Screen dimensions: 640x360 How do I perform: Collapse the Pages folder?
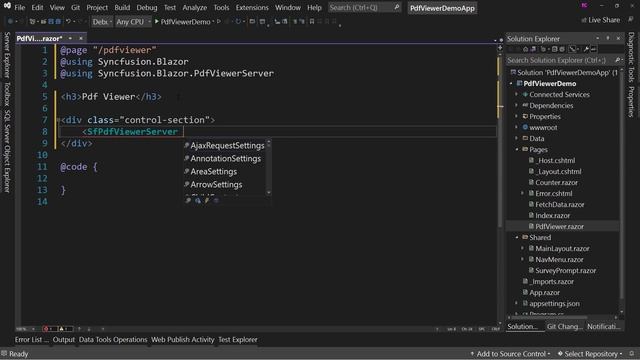pyautogui.click(x=517, y=150)
